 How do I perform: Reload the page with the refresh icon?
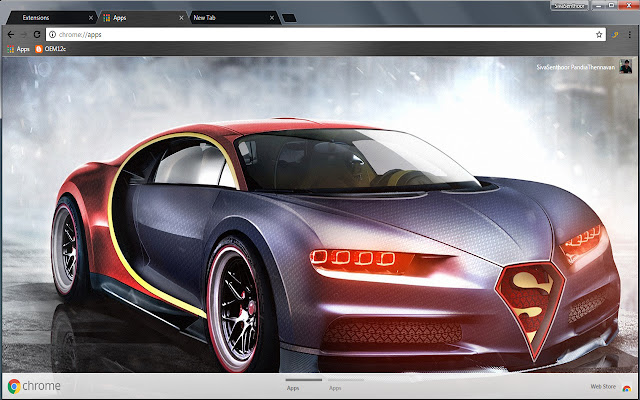coord(37,35)
